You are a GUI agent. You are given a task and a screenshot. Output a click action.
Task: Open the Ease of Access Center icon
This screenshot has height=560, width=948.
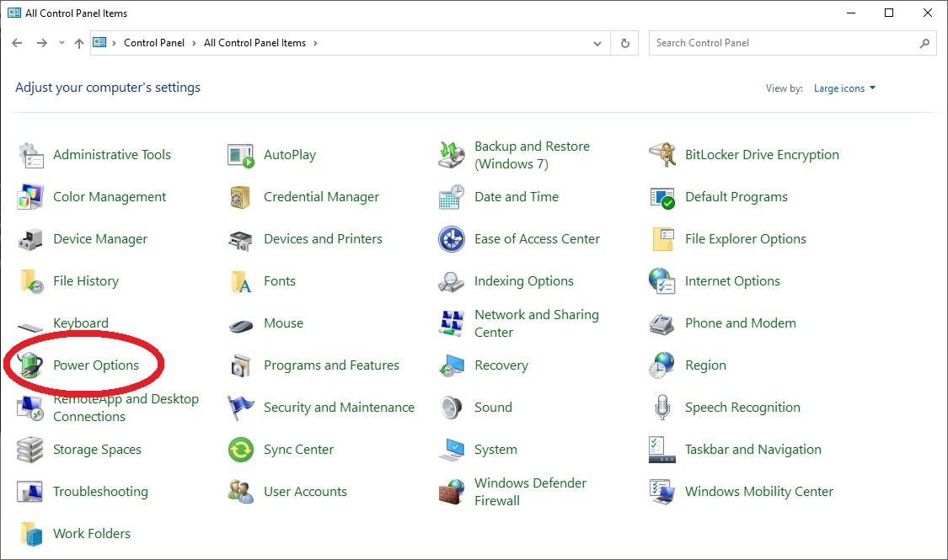point(451,240)
